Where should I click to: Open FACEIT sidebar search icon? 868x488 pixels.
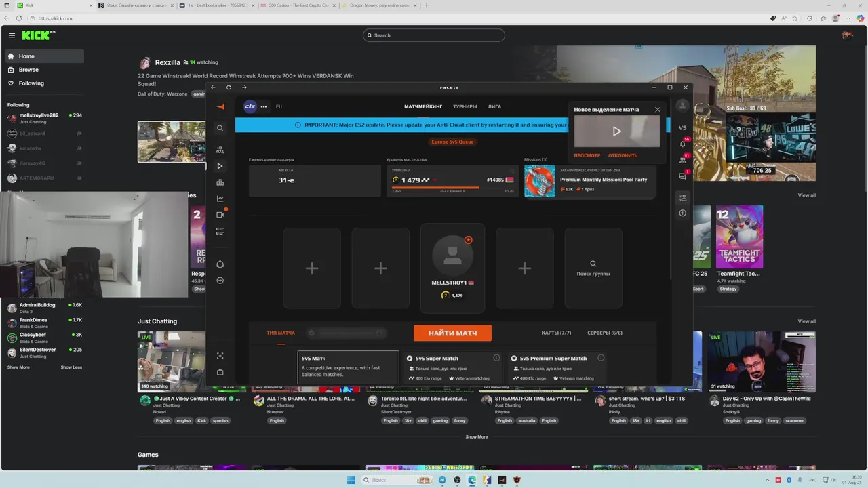tap(220, 128)
